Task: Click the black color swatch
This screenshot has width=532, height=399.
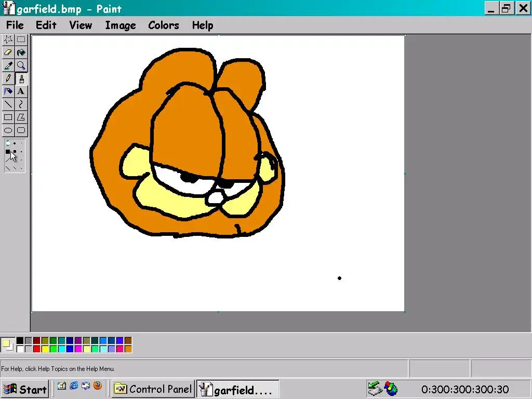Action: click(20, 341)
